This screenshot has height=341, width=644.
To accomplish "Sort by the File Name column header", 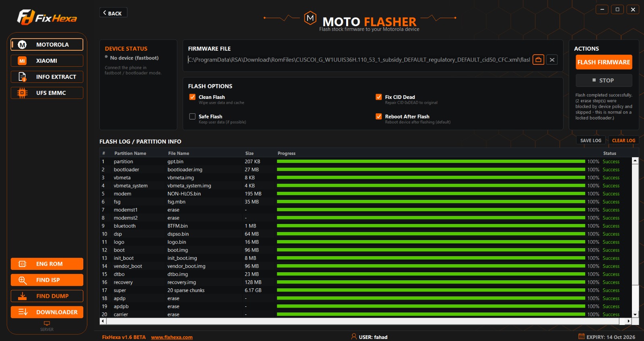I will coord(178,153).
